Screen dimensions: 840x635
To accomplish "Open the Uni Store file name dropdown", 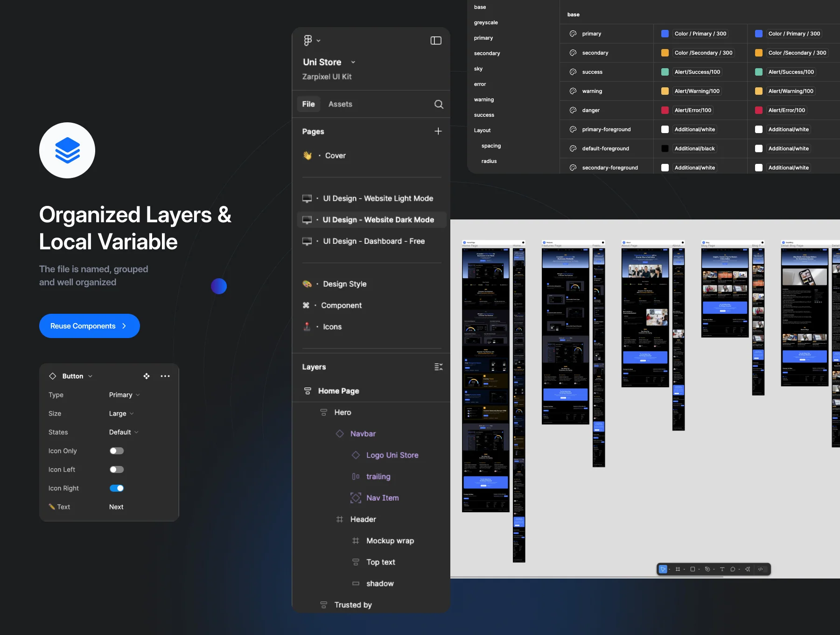I will click(x=353, y=62).
